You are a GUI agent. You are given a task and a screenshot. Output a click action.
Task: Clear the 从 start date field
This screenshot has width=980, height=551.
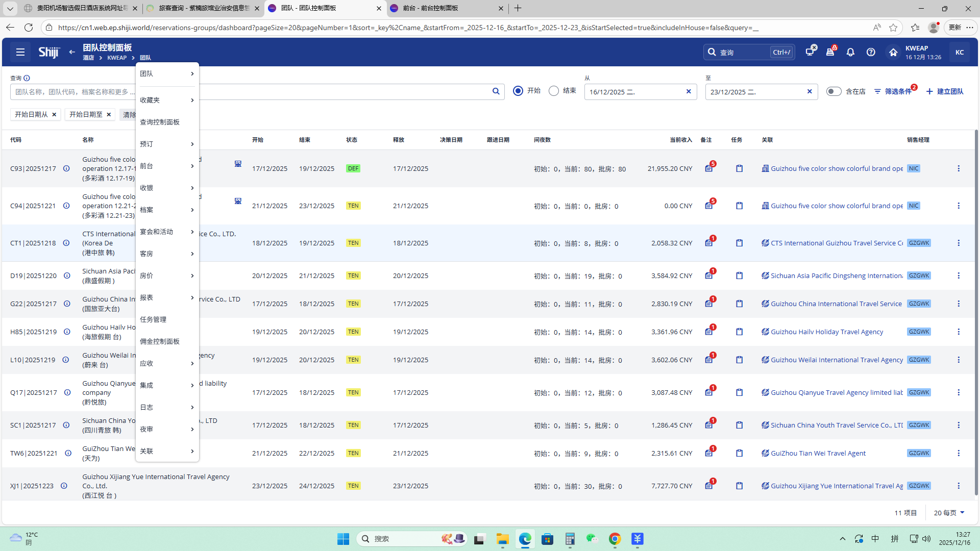coord(689,92)
